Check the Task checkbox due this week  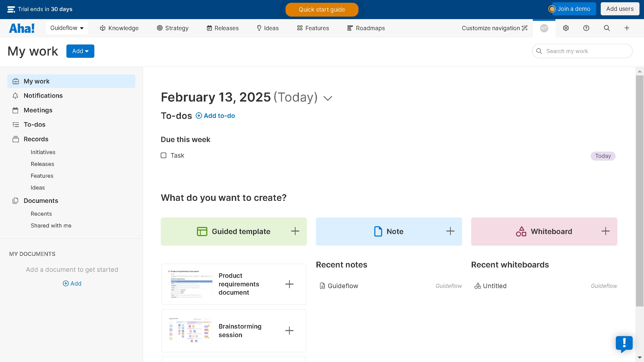[164, 155]
